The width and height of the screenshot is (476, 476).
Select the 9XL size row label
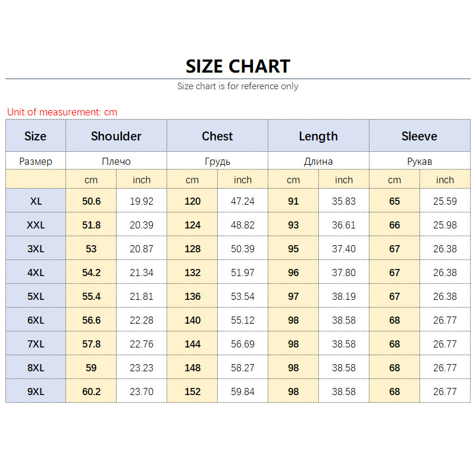point(36,392)
